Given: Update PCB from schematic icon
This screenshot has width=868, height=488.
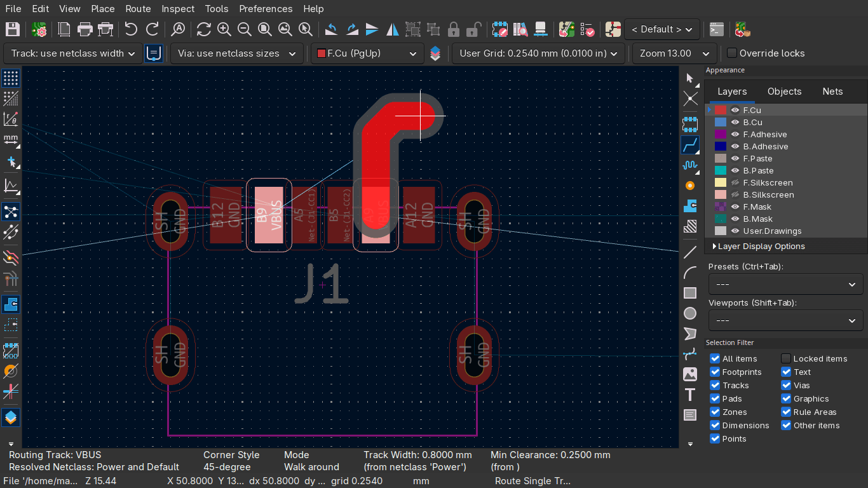Looking at the screenshot, I should pyautogui.click(x=566, y=29).
